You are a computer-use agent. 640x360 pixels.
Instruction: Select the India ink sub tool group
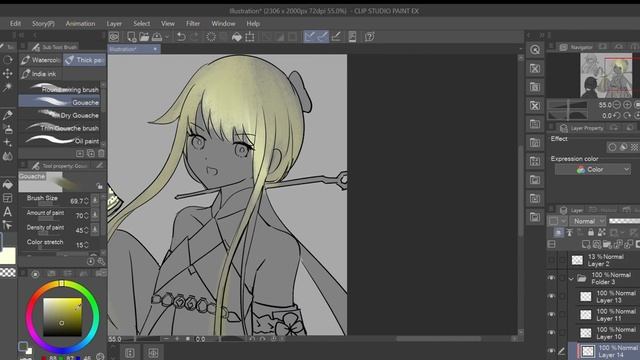tap(40, 74)
